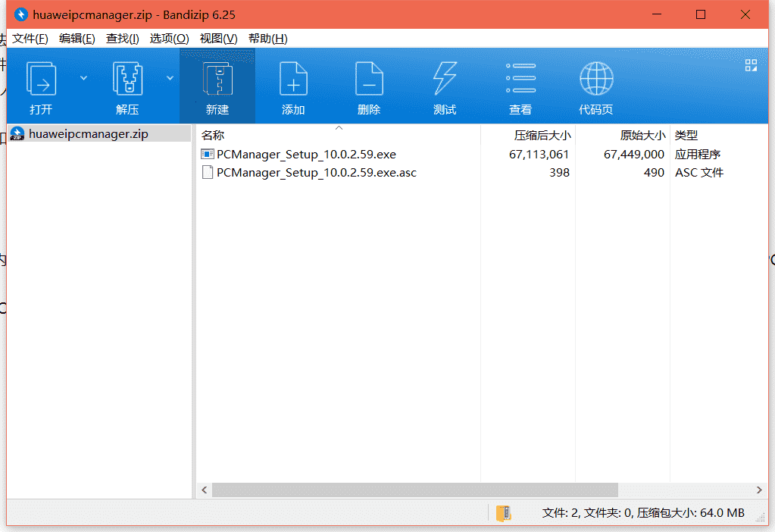Click the exe application file icon
The width and height of the screenshot is (775, 532).
pyautogui.click(x=207, y=155)
